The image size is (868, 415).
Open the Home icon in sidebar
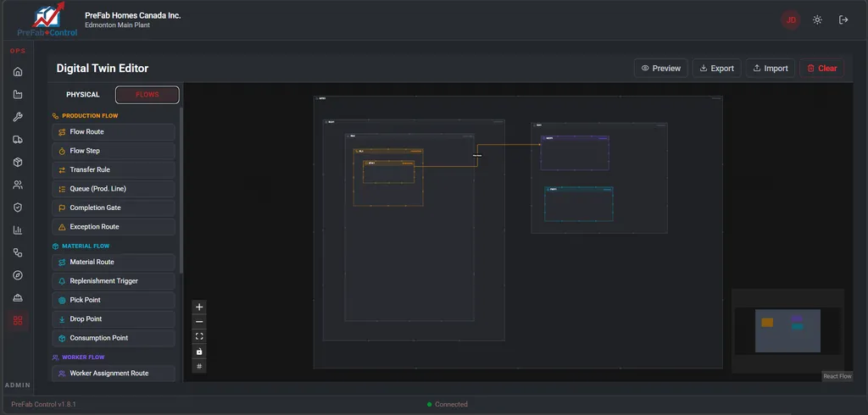coord(18,71)
